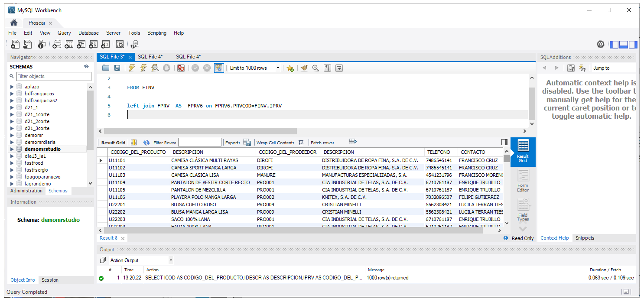Go back in context help
The width and height of the screenshot is (644, 302).
tap(545, 68)
